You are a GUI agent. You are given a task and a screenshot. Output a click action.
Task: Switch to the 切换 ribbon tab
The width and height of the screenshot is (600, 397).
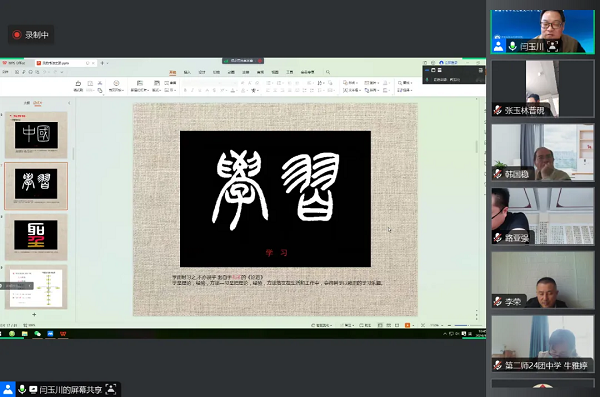pos(217,72)
